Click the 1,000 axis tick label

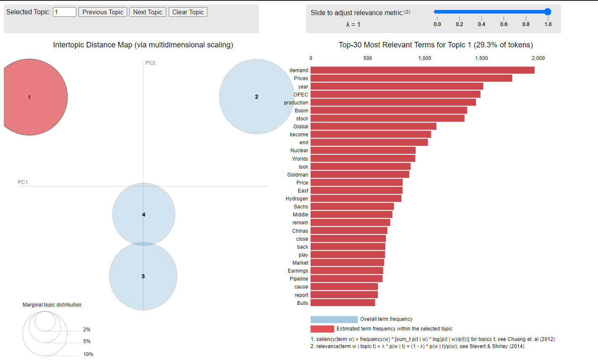tap(424, 58)
